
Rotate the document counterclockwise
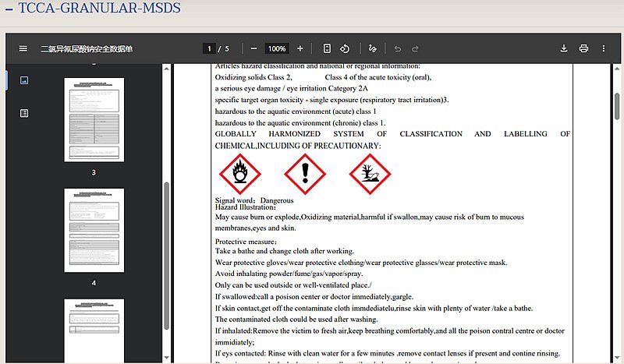tap(345, 48)
